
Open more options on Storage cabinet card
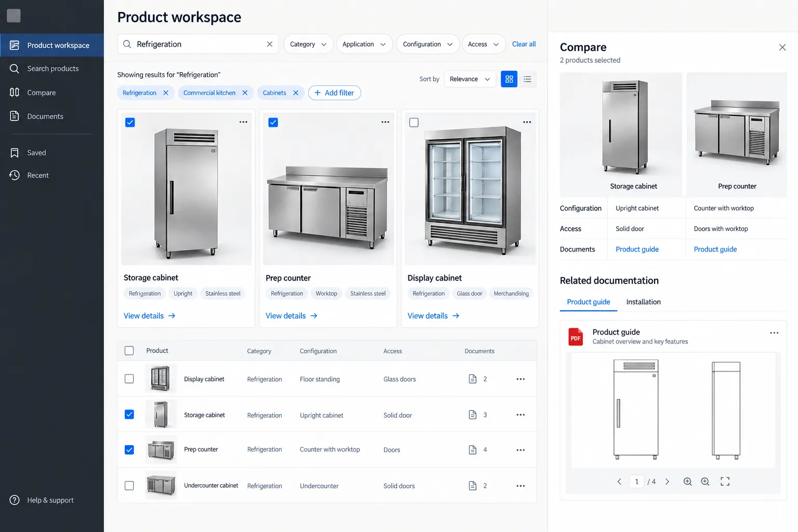pos(243,122)
